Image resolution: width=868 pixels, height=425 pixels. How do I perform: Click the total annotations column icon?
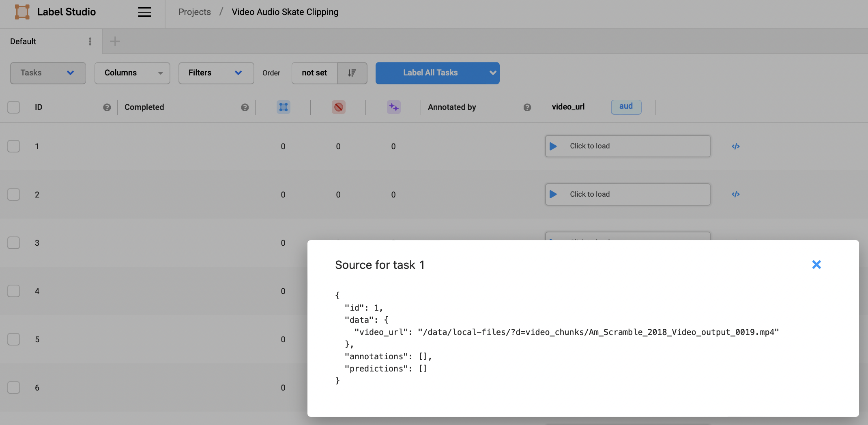(284, 107)
